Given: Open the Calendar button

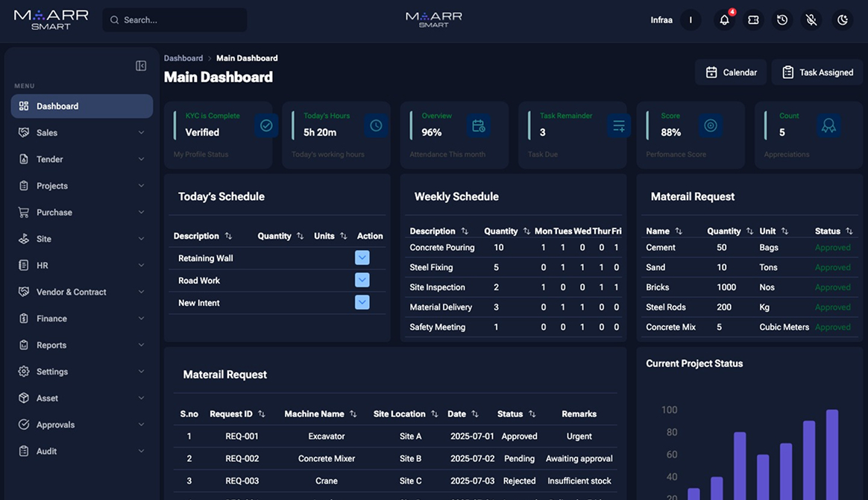Looking at the screenshot, I should [x=731, y=72].
